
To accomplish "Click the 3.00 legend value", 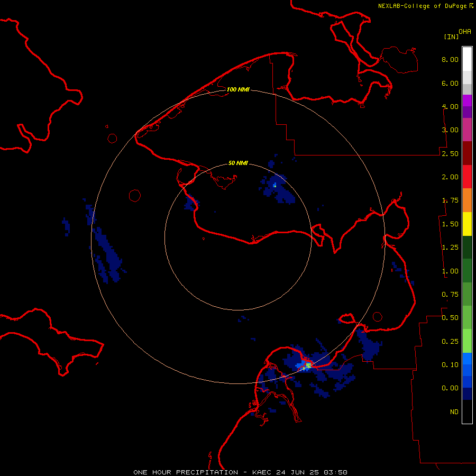I will pos(450,130).
